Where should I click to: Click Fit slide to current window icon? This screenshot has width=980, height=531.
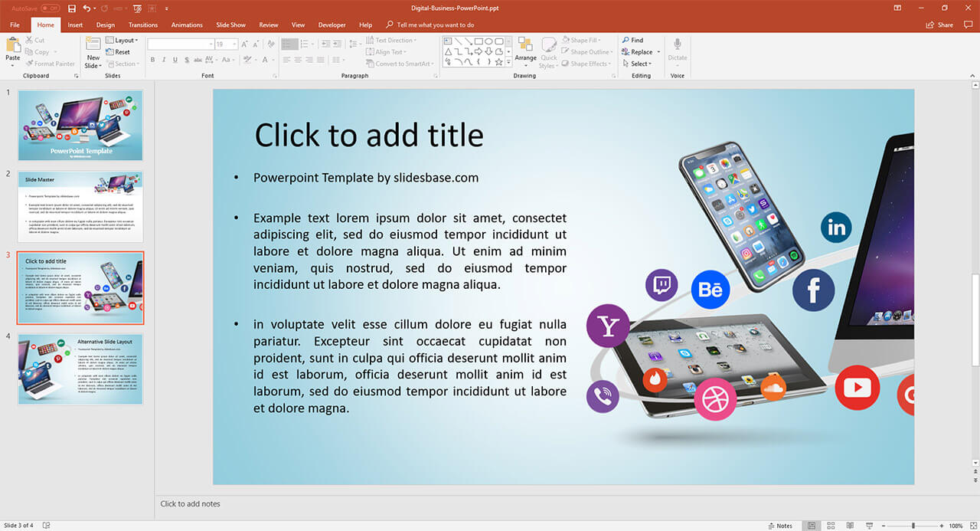(x=973, y=526)
